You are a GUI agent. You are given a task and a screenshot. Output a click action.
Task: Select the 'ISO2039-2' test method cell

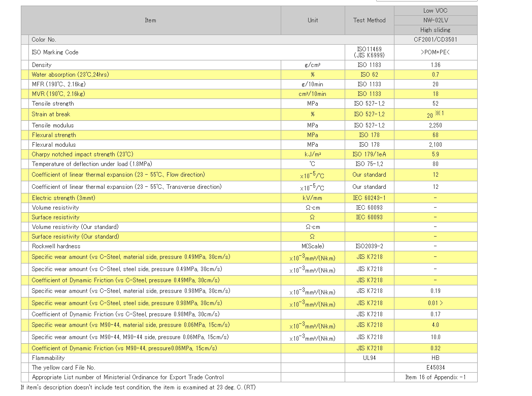pyautogui.click(x=370, y=246)
